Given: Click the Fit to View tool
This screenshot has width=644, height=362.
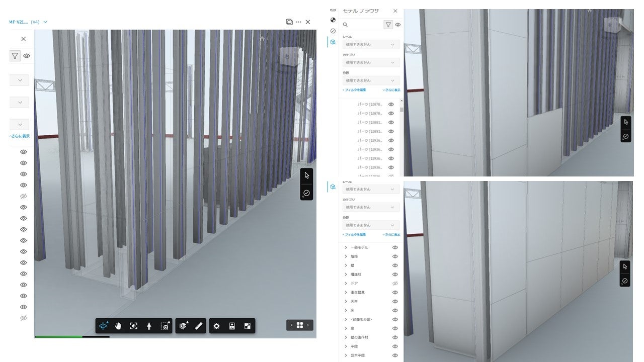Looking at the screenshot, I should point(133,326).
